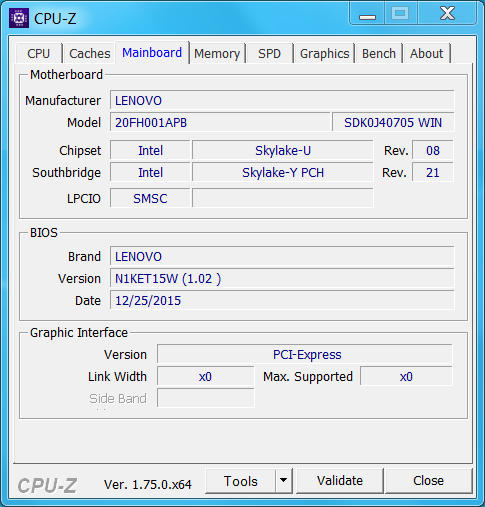This screenshot has width=485, height=507.
Task: Click the Motherboard group title
Action: [66, 75]
